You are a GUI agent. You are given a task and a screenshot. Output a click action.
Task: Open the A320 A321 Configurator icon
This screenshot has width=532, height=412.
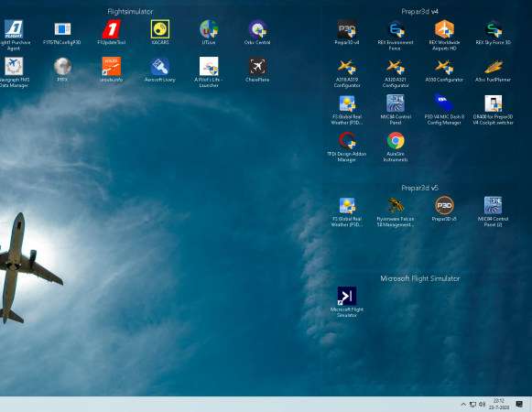coord(396,67)
